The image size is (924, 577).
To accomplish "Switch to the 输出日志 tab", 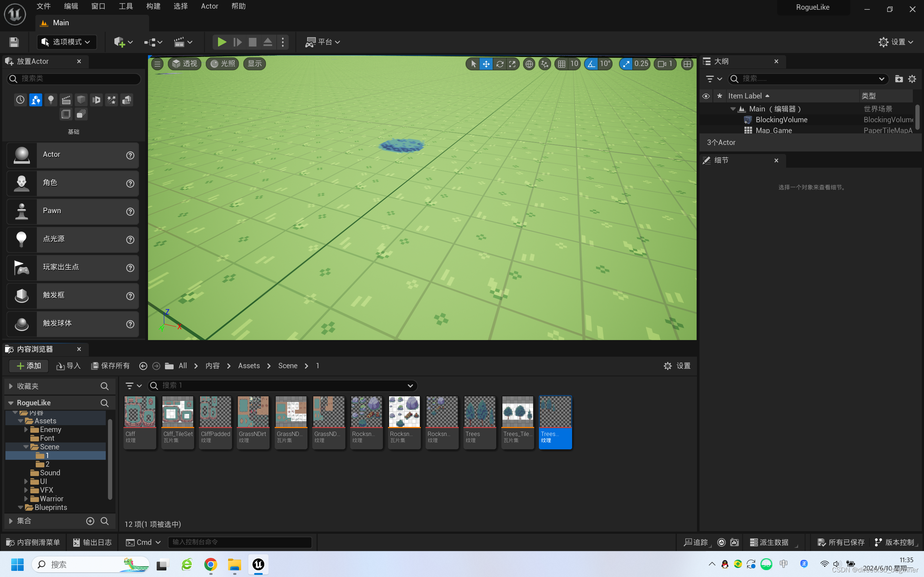I will coord(92,542).
